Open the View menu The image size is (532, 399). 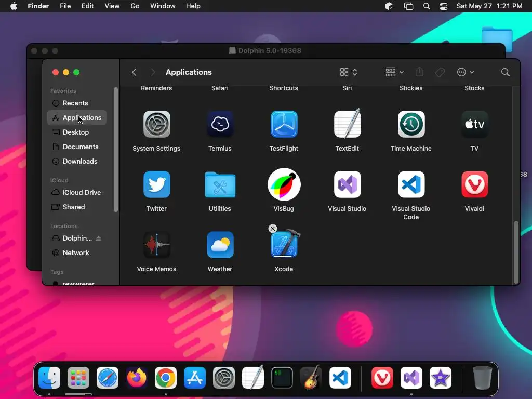point(112,6)
